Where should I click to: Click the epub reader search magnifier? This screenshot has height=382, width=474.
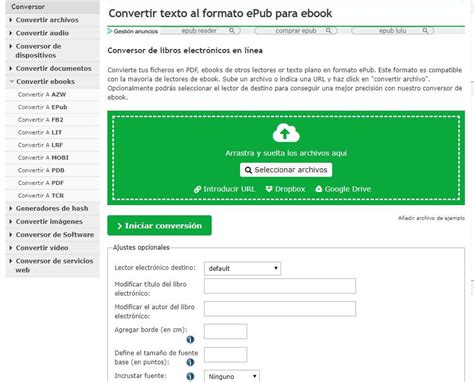tap(232, 31)
